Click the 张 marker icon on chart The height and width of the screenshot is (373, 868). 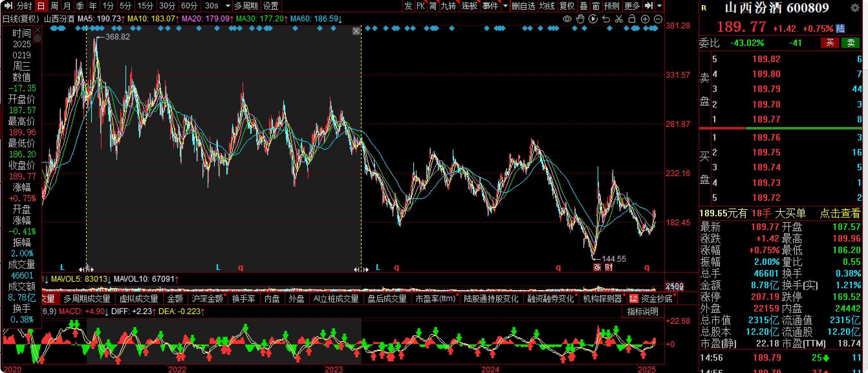coord(597,267)
